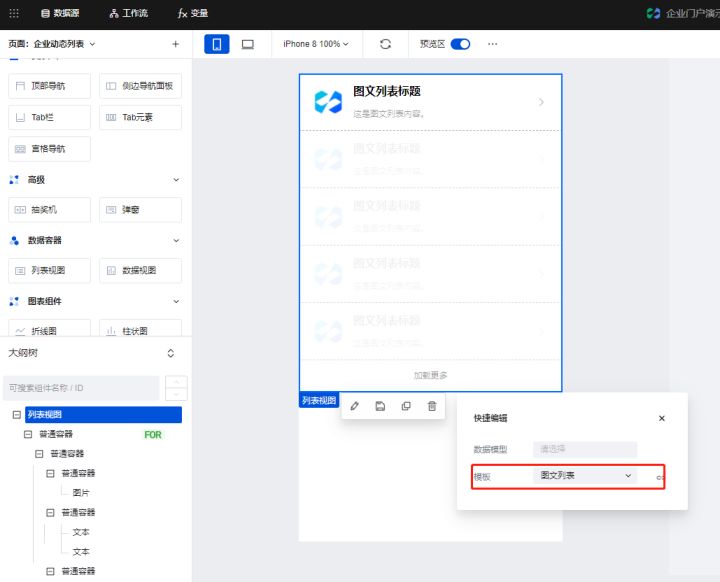Image resolution: width=720 pixels, height=582 pixels.
Task: Go to previous search result arrow
Action: pyautogui.click(x=176, y=382)
